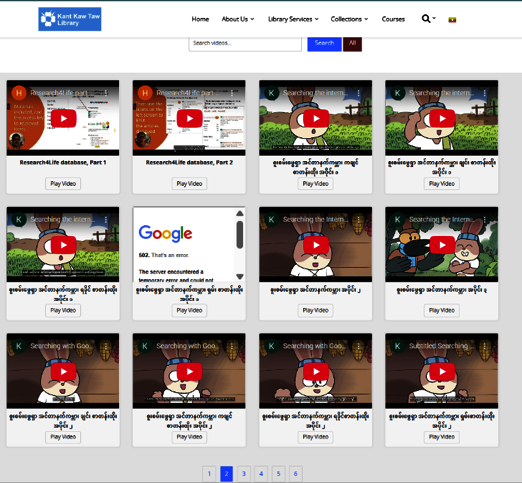Image resolution: width=522 pixels, height=483 pixels.
Task: Hit YouTube play on third video of bottom row
Action: [316, 372]
